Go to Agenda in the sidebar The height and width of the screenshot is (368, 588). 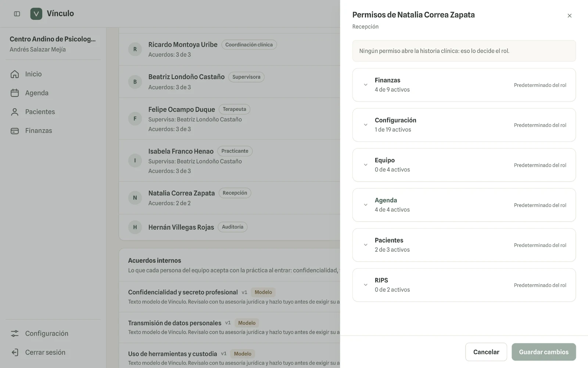tap(53, 93)
